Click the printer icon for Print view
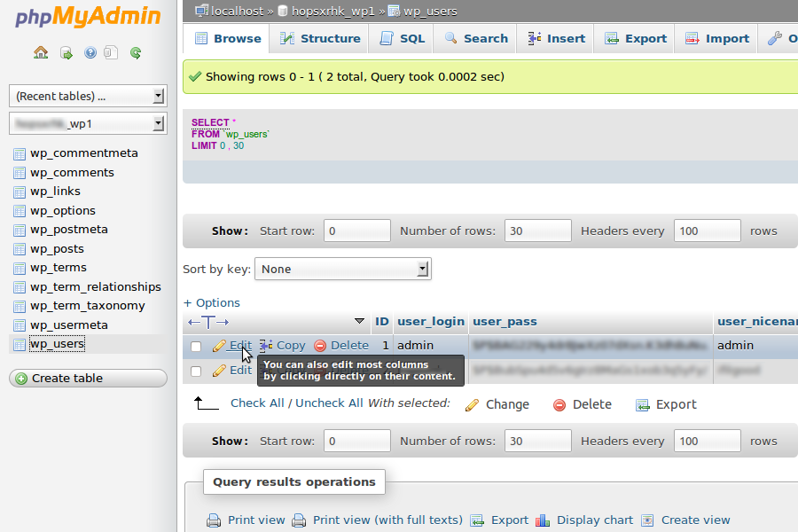 click(x=214, y=520)
